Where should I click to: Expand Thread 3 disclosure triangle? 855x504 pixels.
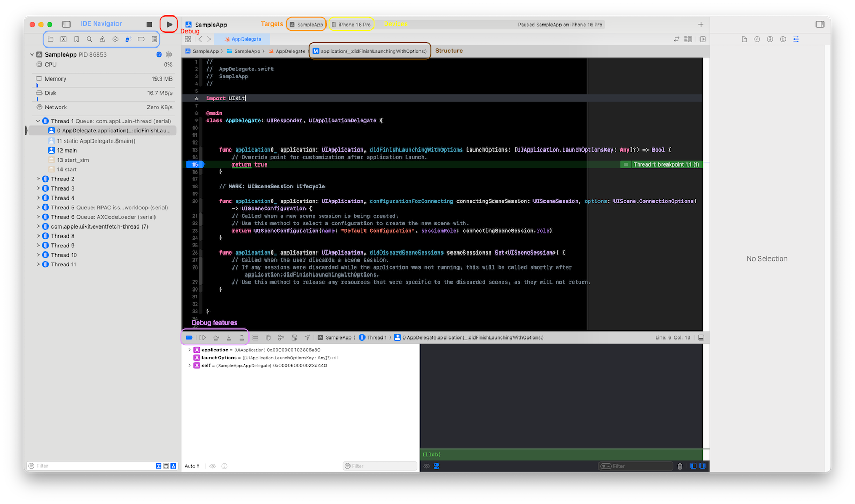38,188
